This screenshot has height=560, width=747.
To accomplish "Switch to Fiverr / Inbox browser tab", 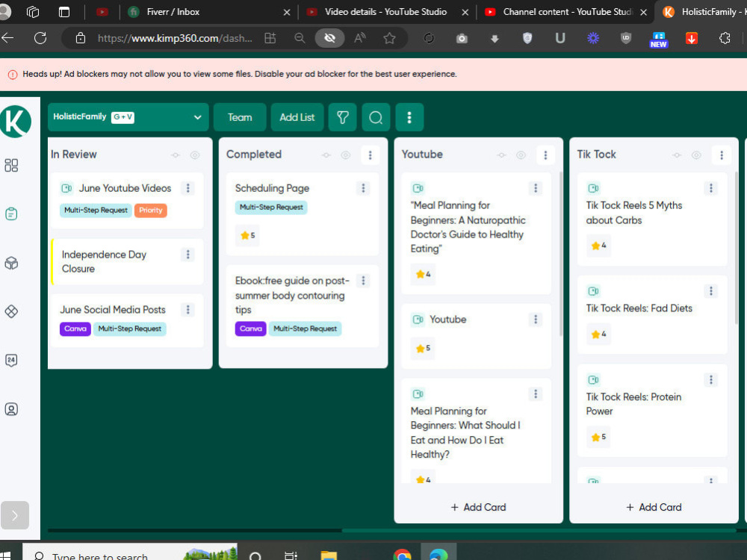I will pos(208,12).
